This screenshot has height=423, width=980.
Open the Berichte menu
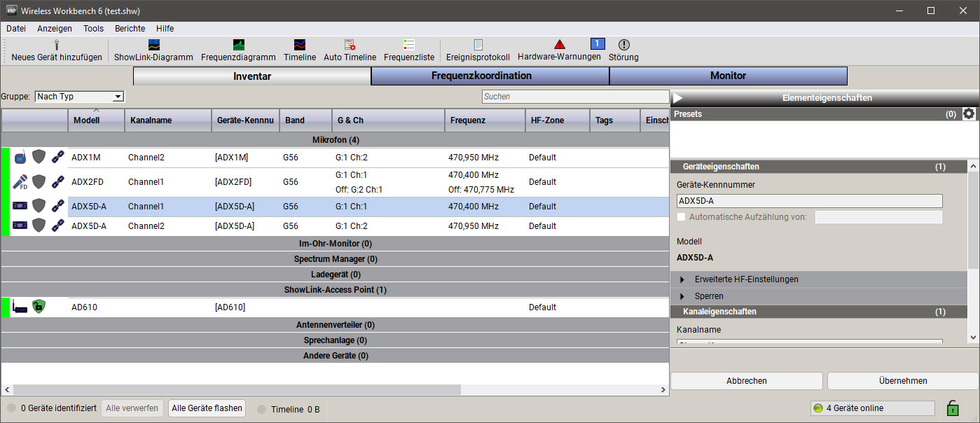130,29
